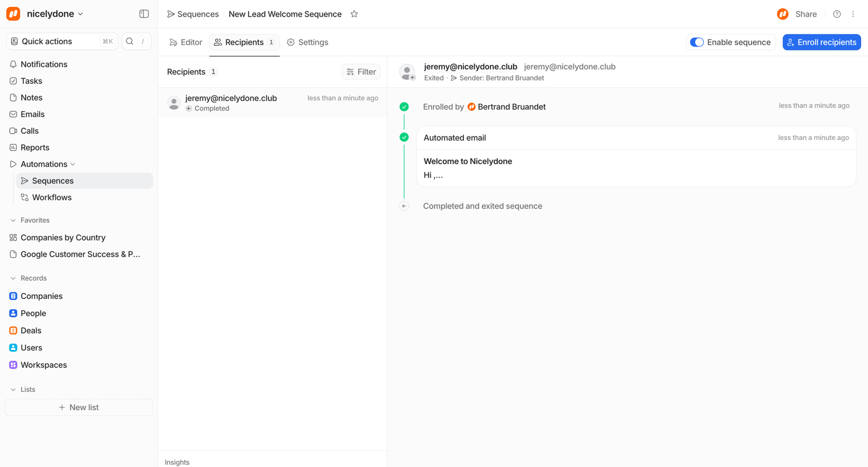868x467 pixels.
Task: Open the Filter options for recipients
Action: [x=361, y=72]
